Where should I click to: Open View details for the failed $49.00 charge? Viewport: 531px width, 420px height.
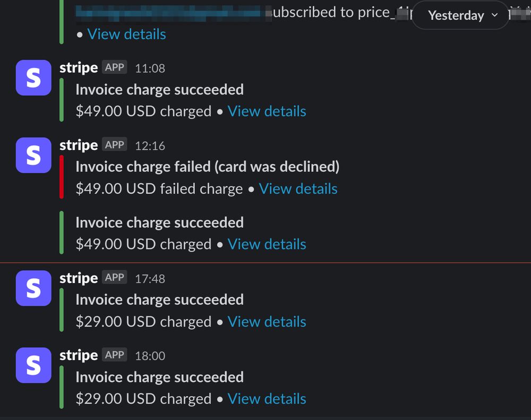298,188
